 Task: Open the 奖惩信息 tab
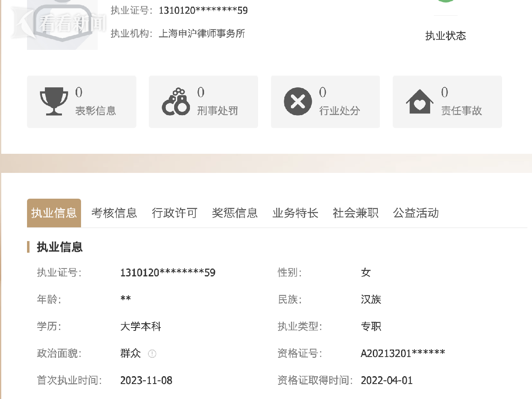[x=235, y=213]
